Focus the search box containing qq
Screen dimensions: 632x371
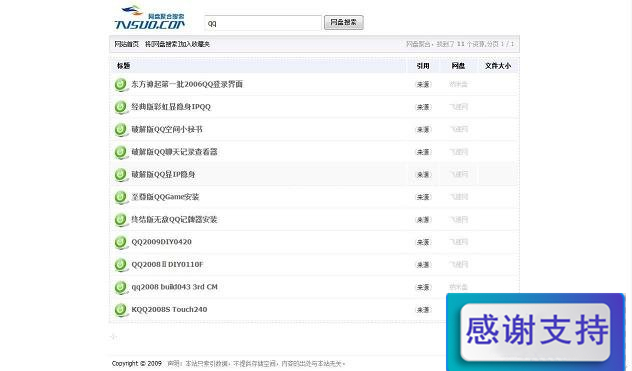(263, 23)
